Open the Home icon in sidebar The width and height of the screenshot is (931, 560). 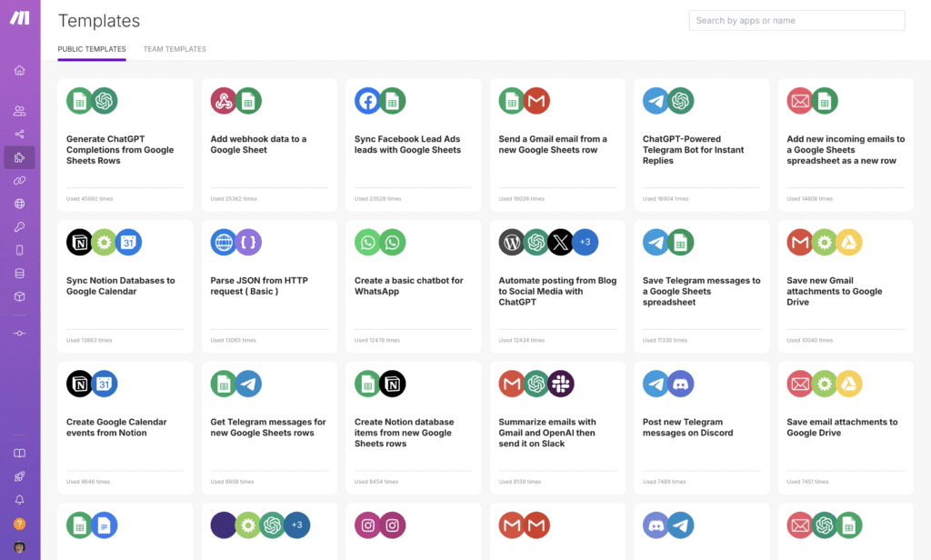(x=19, y=70)
